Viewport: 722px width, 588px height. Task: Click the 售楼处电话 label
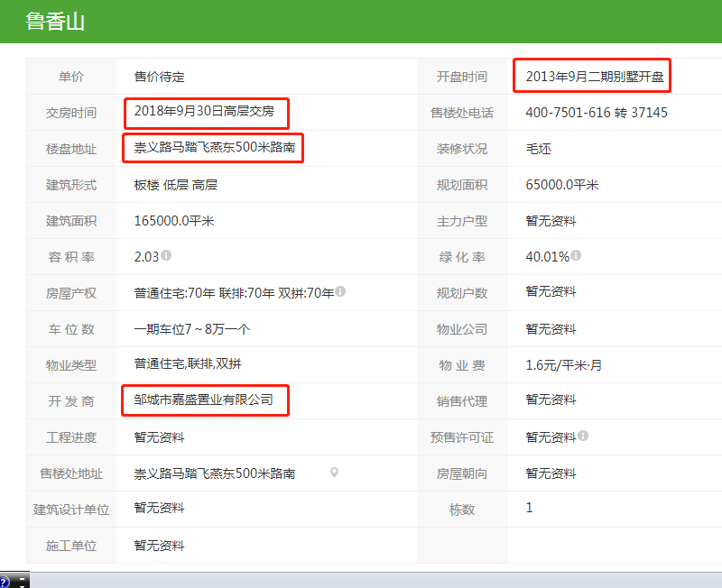pos(462,113)
